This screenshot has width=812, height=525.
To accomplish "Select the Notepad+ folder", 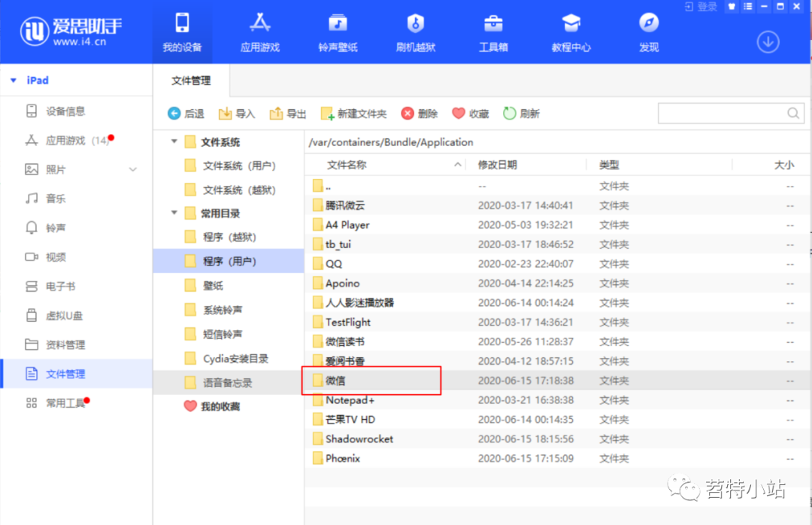I will [557, 400].
